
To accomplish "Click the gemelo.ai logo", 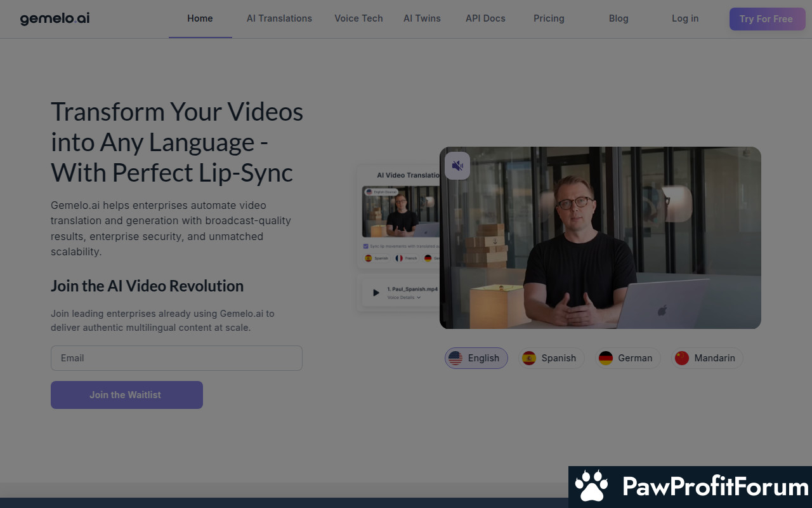I will (55, 18).
